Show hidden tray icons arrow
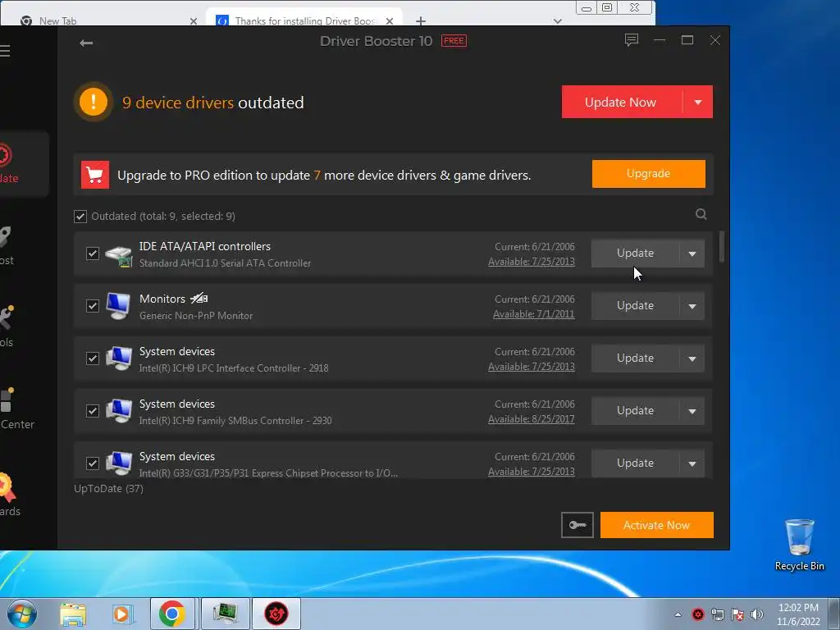 pos(678,614)
